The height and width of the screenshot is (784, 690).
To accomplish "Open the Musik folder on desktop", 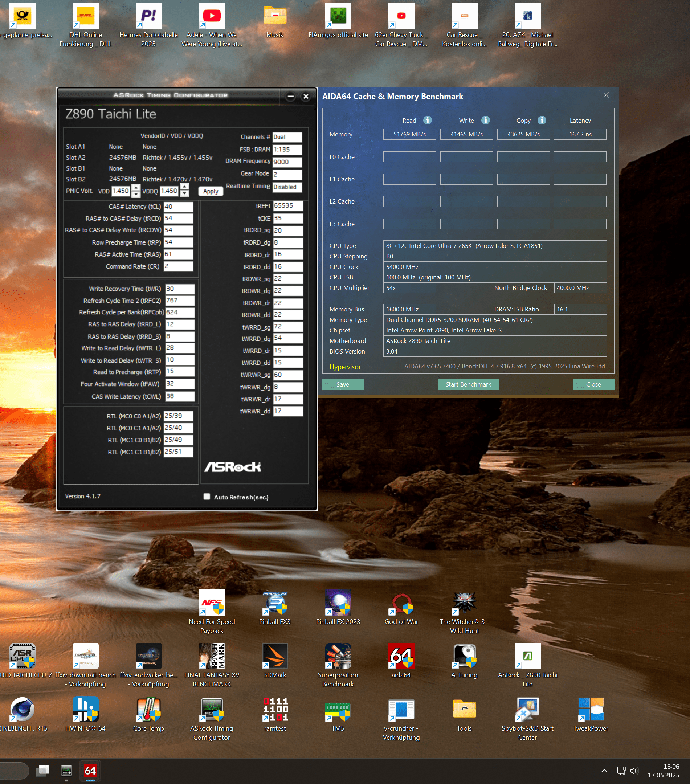I will point(275,16).
